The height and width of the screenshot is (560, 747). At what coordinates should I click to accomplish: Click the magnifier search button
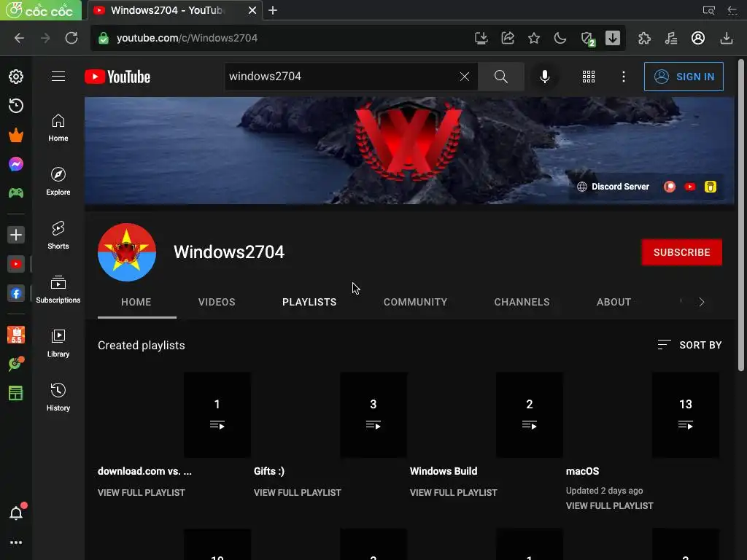[x=500, y=76]
